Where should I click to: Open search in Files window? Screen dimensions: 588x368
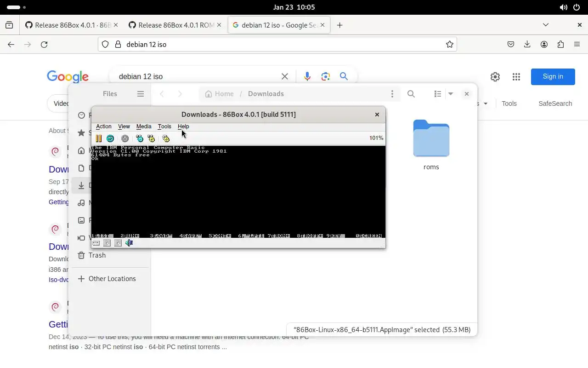411,94
